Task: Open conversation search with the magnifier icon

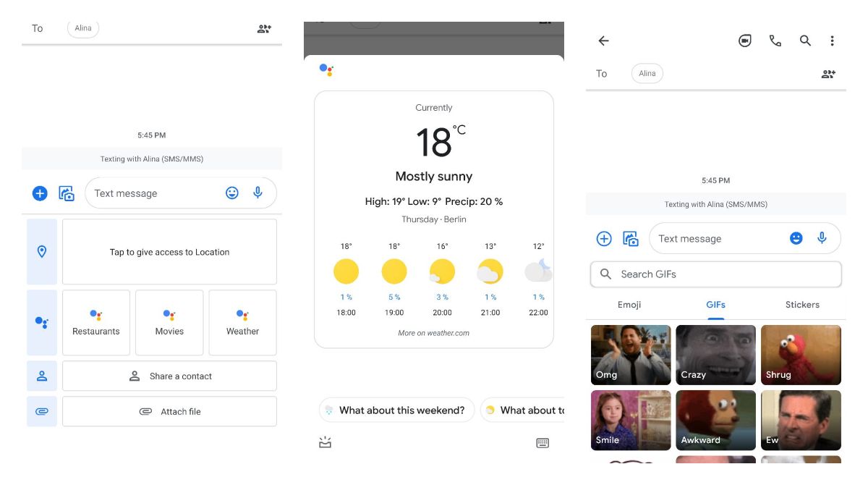Action: (x=805, y=41)
